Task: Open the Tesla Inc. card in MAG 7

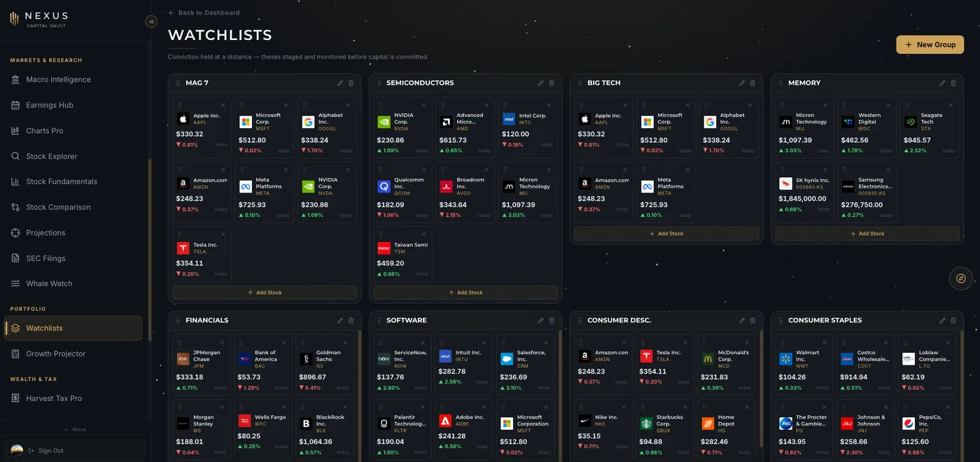Action: click(x=202, y=254)
